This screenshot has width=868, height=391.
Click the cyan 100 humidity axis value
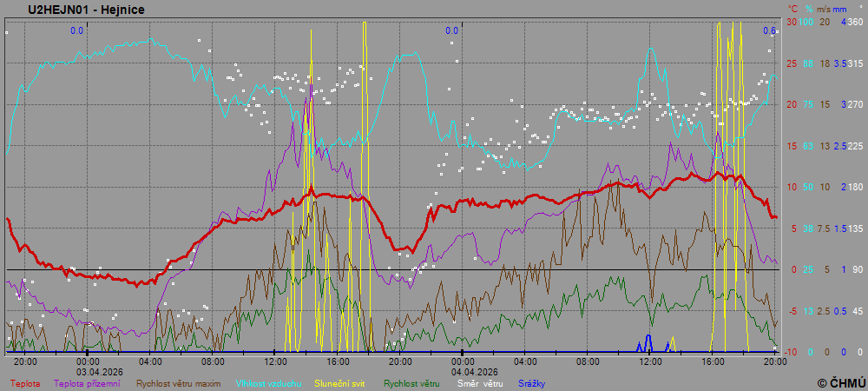pos(806,22)
